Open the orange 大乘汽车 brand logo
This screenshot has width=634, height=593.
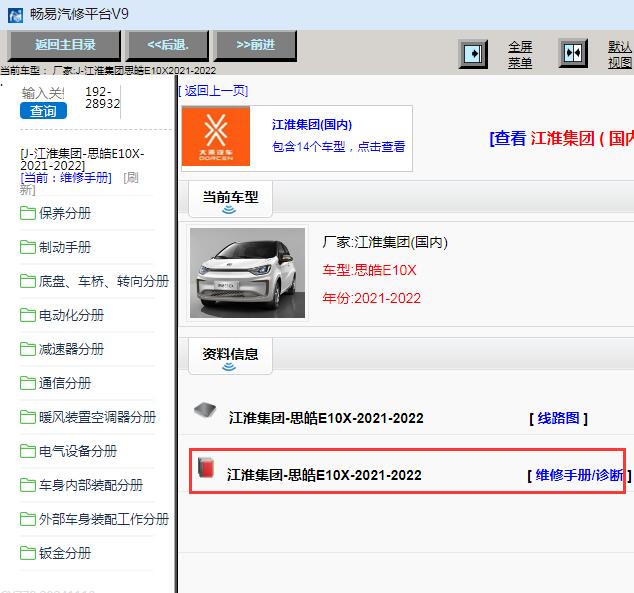tap(216, 136)
